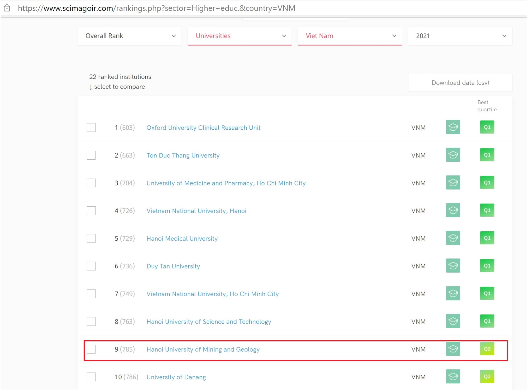Open the Viet Nam country dropdown

[x=350, y=36]
